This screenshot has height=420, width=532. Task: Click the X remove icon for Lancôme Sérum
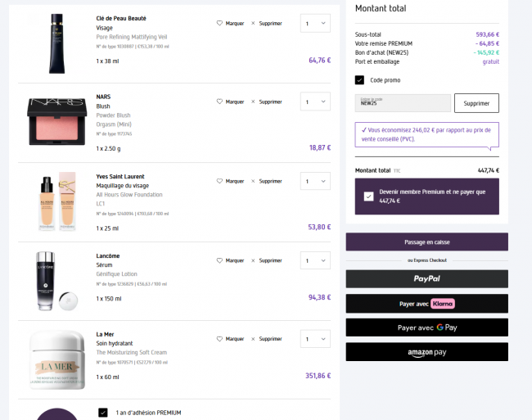[253, 260]
